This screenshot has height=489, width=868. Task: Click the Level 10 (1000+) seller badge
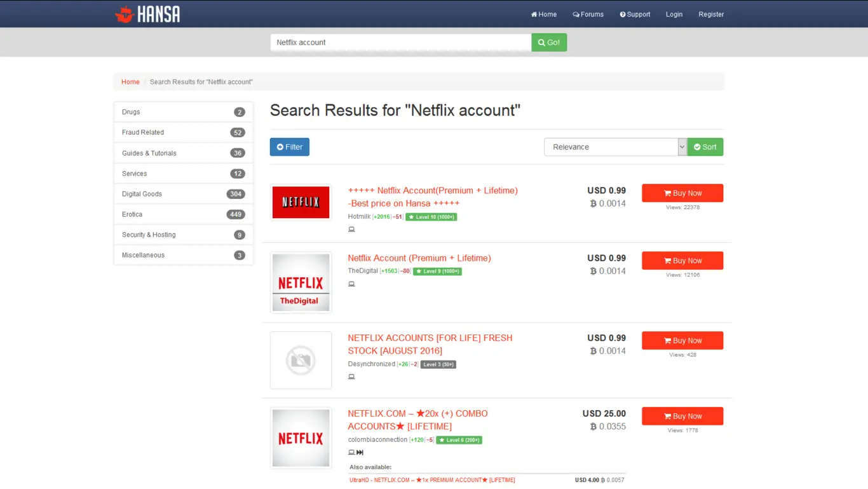(431, 217)
